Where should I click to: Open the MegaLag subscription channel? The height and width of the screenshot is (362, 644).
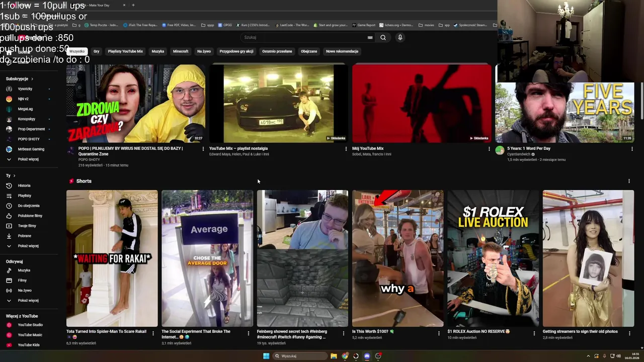tap(25, 109)
